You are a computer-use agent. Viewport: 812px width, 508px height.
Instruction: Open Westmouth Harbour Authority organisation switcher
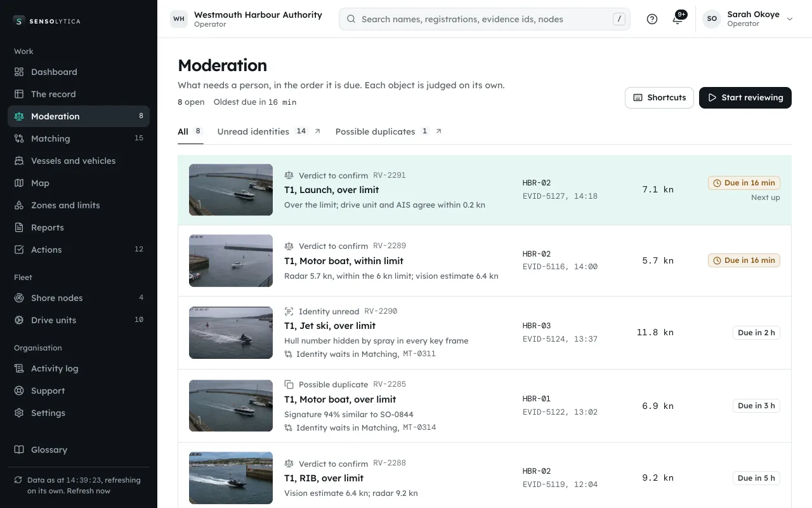coord(246,19)
